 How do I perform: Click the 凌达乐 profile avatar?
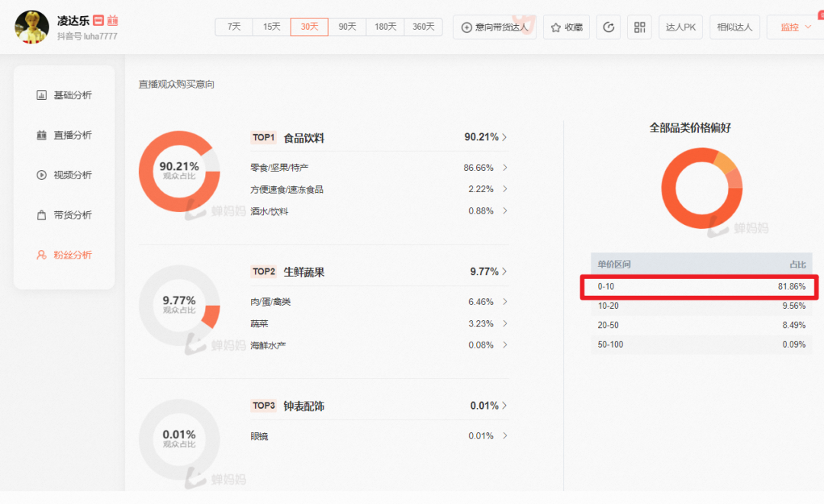click(32, 27)
